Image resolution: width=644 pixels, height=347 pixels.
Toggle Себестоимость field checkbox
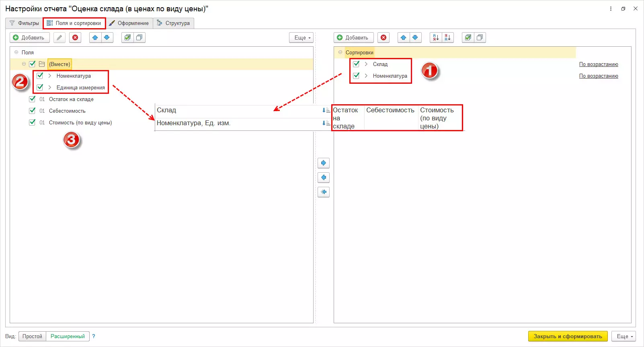32,110
